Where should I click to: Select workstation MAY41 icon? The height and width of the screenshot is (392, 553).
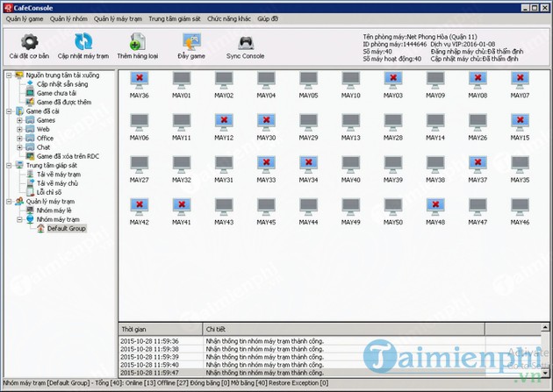pyautogui.click(x=182, y=207)
